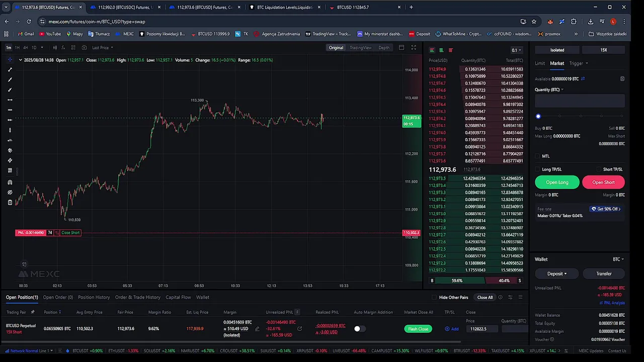Screen dimensions: 644x362
Task: Edit margin with the pencil icon
Action: click(257, 329)
